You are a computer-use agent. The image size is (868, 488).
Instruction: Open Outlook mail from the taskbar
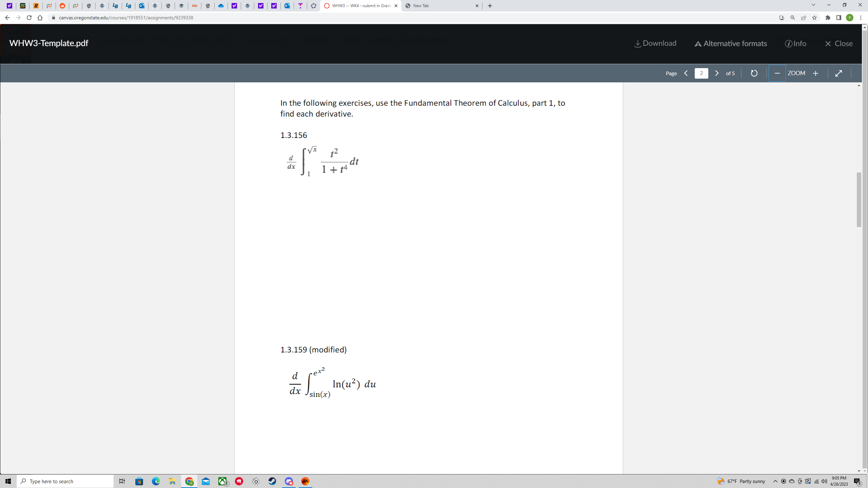[x=206, y=481]
